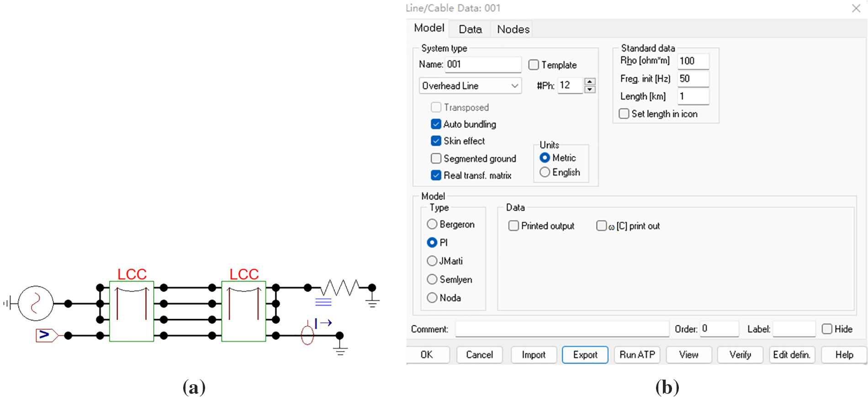Enable the Segmented ground checkbox
The width and height of the screenshot is (868, 397).
436,159
